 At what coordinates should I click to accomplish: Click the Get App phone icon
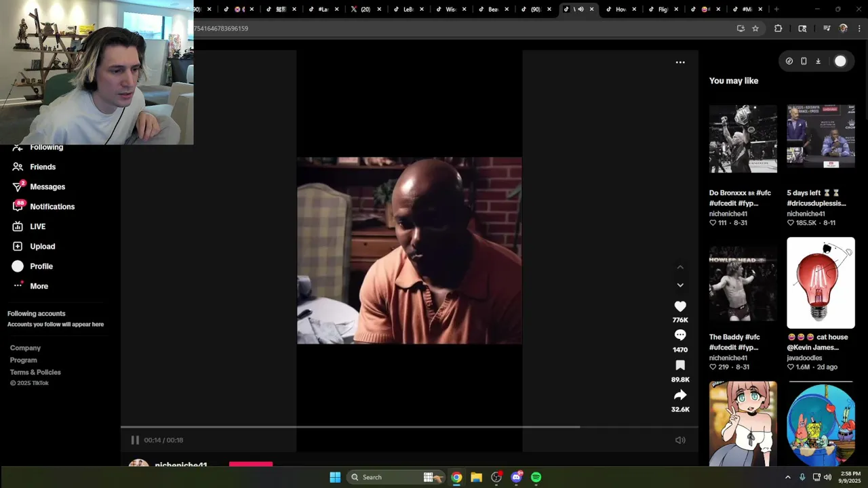pos(804,61)
